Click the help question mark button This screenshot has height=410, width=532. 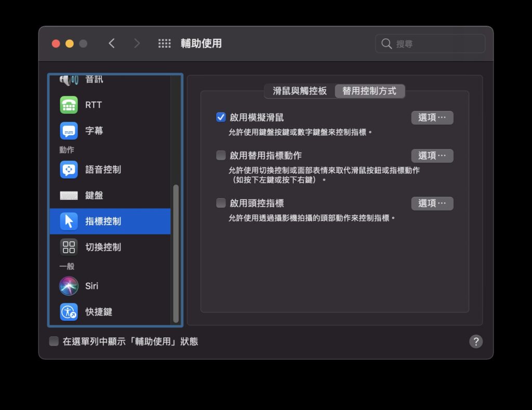(x=476, y=341)
